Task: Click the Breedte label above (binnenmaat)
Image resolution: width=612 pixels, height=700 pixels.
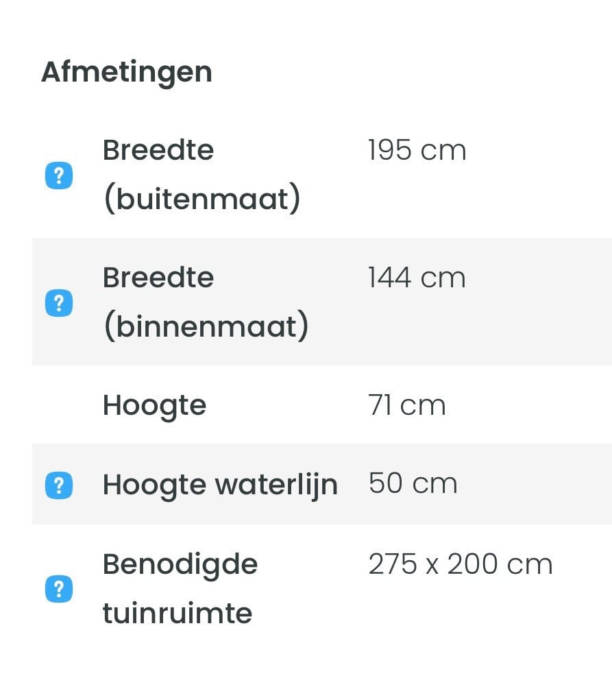Action: tap(158, 278)
